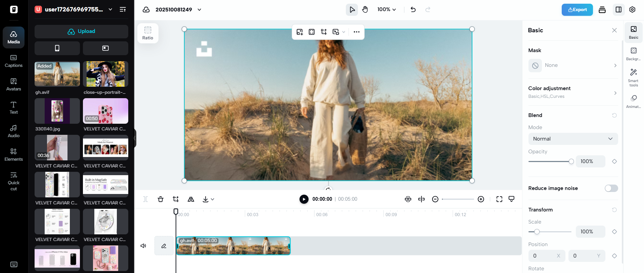Mute the timeline track audio

coord(143,246)
